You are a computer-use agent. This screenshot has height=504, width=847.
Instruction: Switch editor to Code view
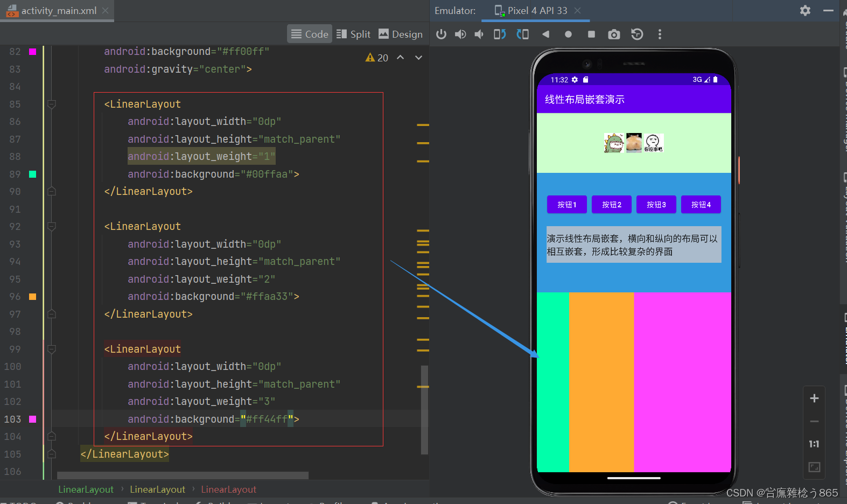pyautogui.click(x=310, y=34)
